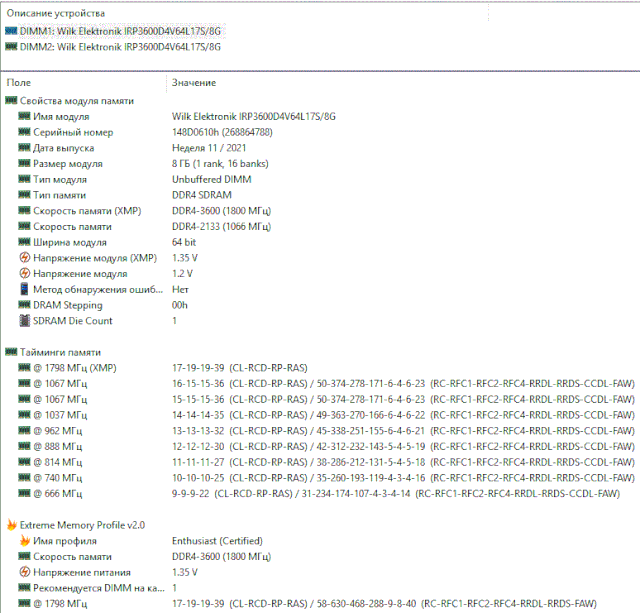Viewport: 640px width, 613px height.
Task: Select 'Unbuffered DIMM' value
Action: pyautogui.click(x=211, y=179)
